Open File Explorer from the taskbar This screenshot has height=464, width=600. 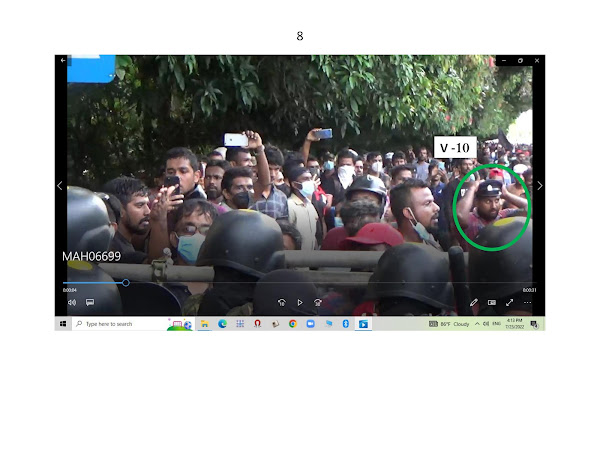pos(205,324)
